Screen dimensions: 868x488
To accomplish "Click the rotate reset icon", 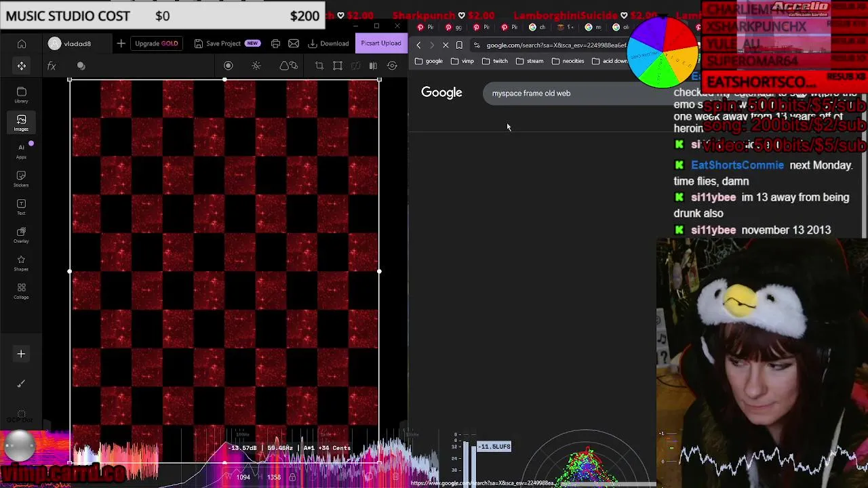I will (392, 66).
